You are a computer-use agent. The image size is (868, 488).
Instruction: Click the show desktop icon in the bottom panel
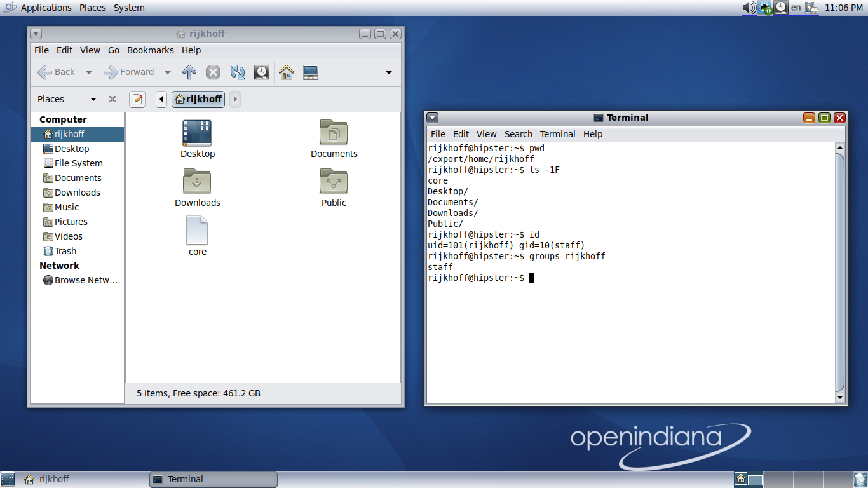[x=8, y=480]
